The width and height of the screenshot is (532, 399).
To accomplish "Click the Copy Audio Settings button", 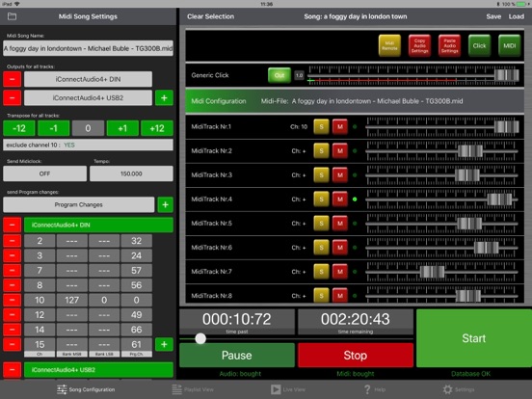I will [419, 46].
